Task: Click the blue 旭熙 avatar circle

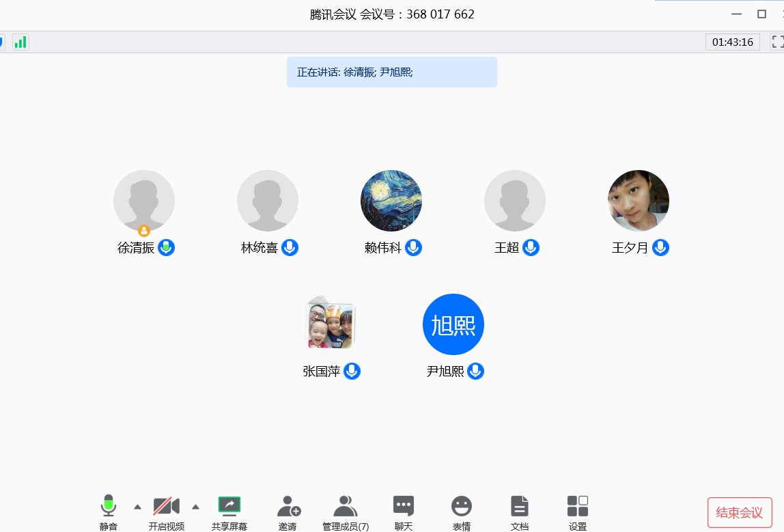Action: pyautogui.click(x=453, y=324)
